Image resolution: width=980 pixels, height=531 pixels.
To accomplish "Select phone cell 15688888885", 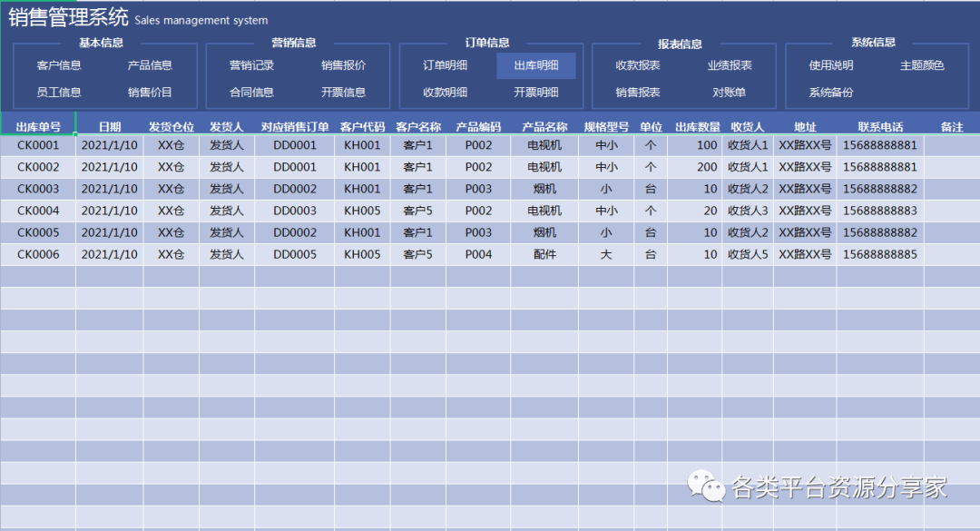I will click(x=880, y=254).
